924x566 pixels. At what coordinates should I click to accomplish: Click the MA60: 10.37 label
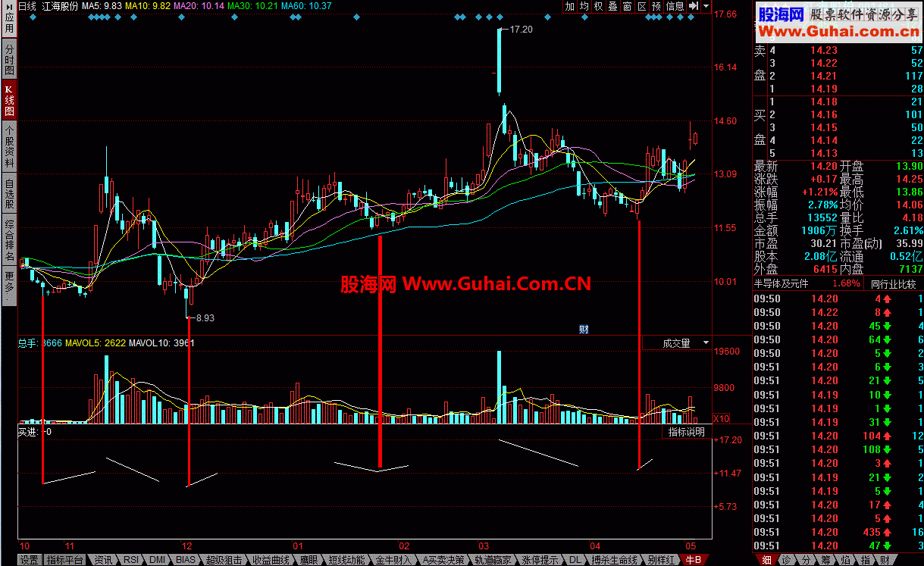coord(305,5)
